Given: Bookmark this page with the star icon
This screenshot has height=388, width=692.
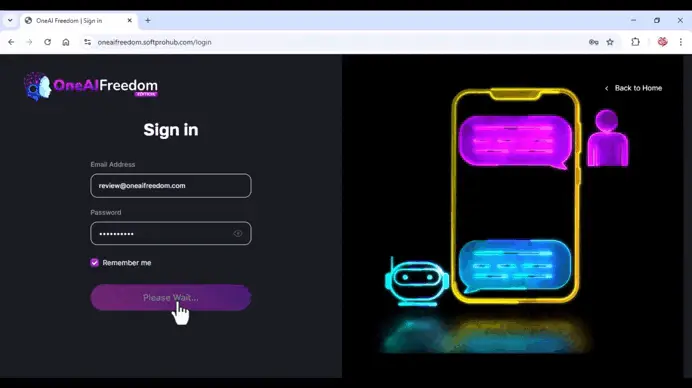Looking at the screenshot, I should coord(610,42).
